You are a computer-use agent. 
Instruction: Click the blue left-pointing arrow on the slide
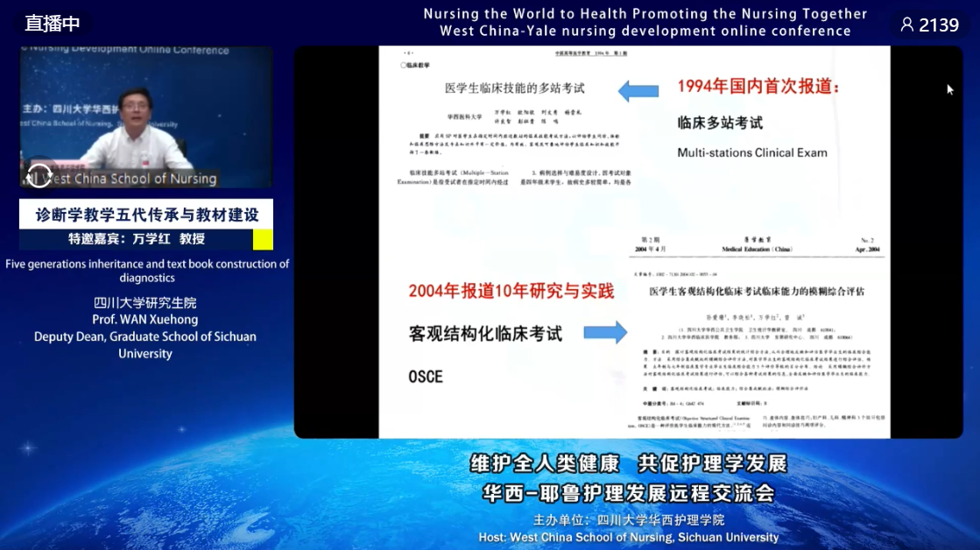pyautogui.click(x=638, y=90)
